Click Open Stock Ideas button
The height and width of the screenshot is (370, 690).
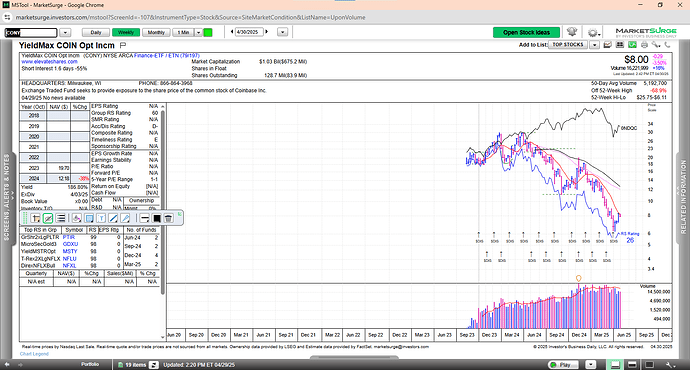click(526, 33)
